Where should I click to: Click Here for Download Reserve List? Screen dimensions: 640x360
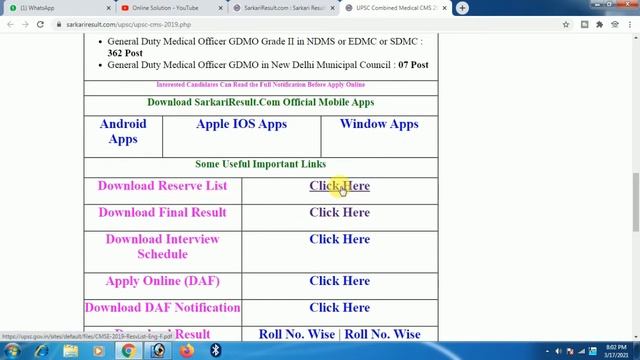[x=340, y=186]
